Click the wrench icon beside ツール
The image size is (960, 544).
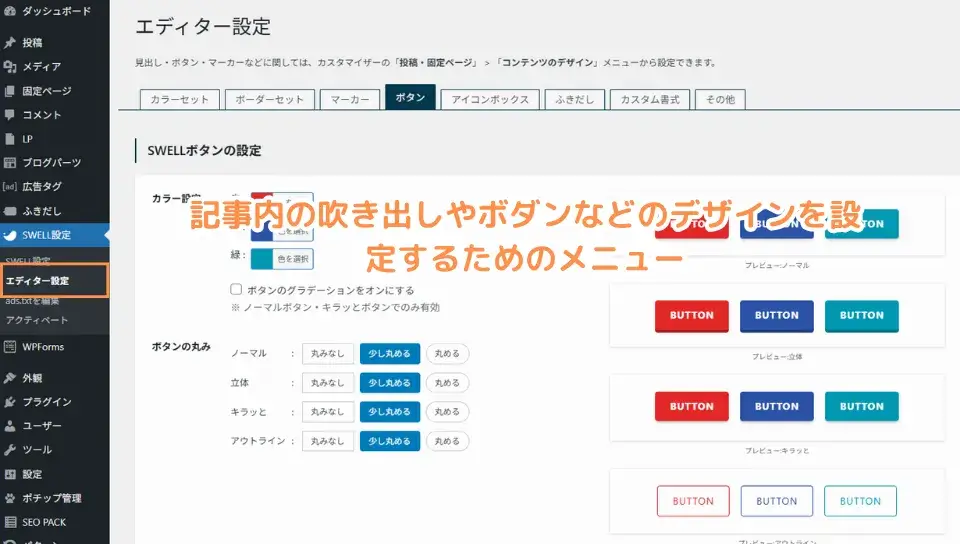[x=10, y=449]
